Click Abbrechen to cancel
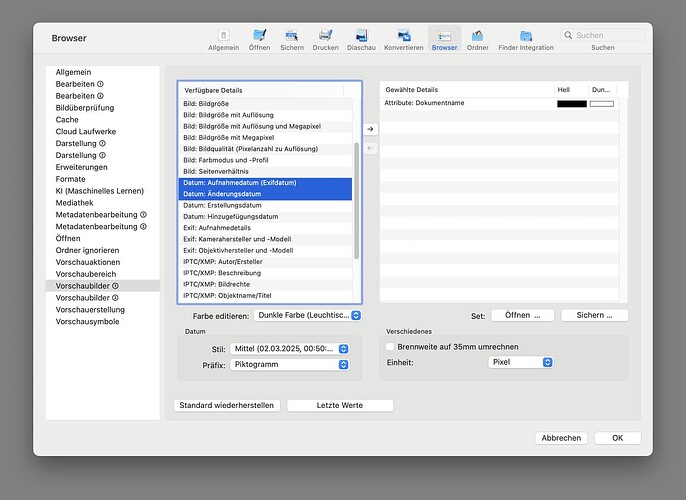 pos(561,438)
